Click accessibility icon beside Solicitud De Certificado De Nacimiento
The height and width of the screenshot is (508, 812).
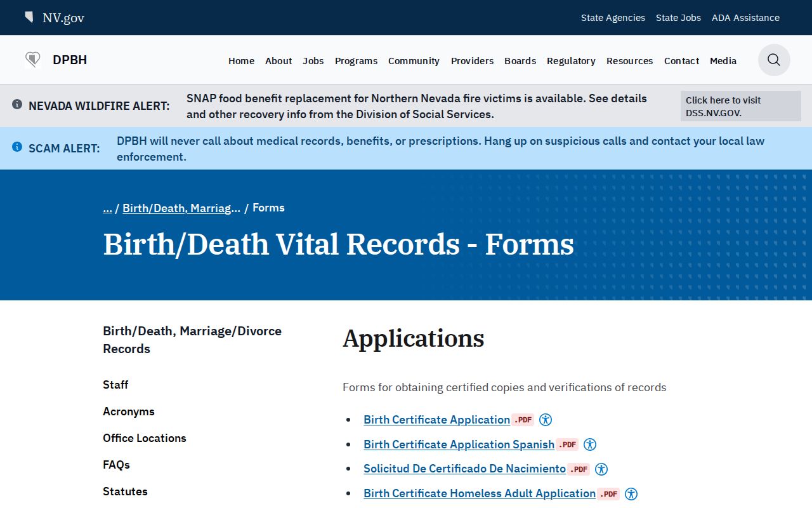click(x=601, y=469)
